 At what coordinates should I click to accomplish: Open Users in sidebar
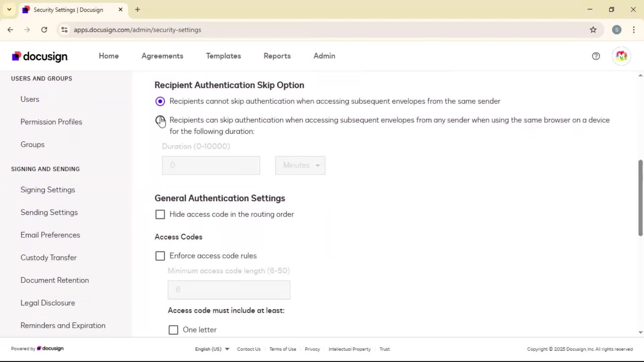click(30, 99)
